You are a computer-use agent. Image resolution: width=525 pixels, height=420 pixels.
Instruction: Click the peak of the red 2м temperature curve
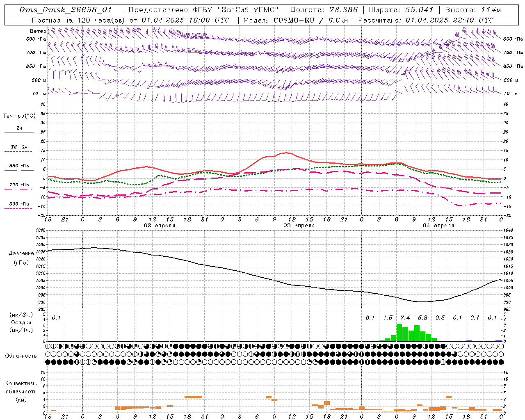286,153
